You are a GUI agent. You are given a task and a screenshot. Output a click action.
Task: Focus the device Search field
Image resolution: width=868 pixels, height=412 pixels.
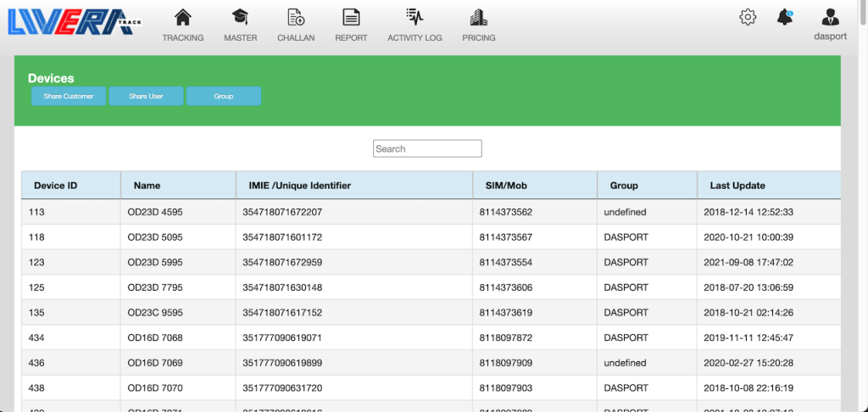[x=427, y=149]
